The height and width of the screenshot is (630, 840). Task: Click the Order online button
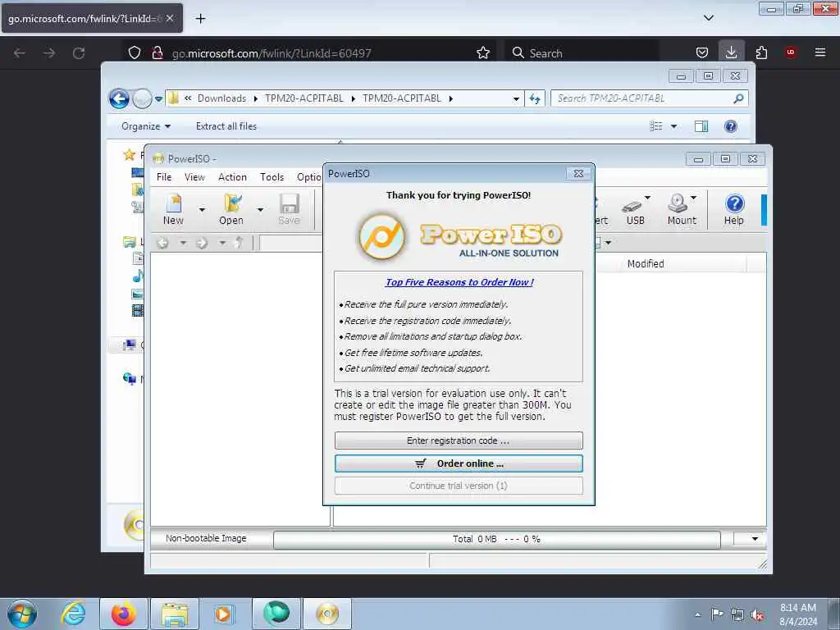coord(459,463)
